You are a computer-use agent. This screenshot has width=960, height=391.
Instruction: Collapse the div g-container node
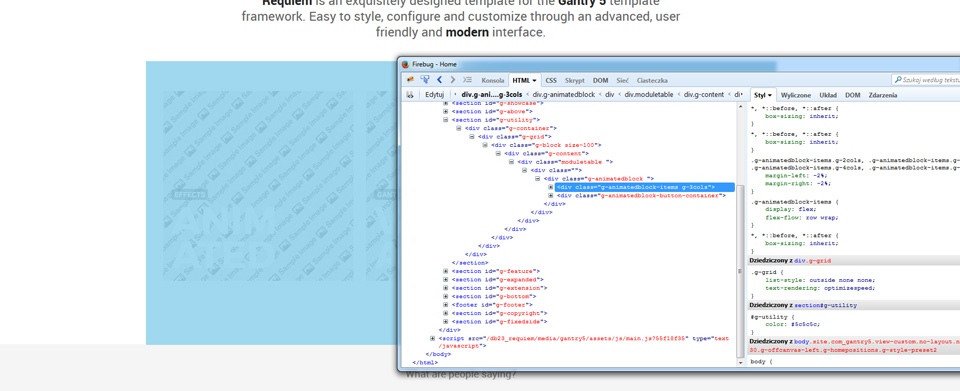(x=459, y=128)
